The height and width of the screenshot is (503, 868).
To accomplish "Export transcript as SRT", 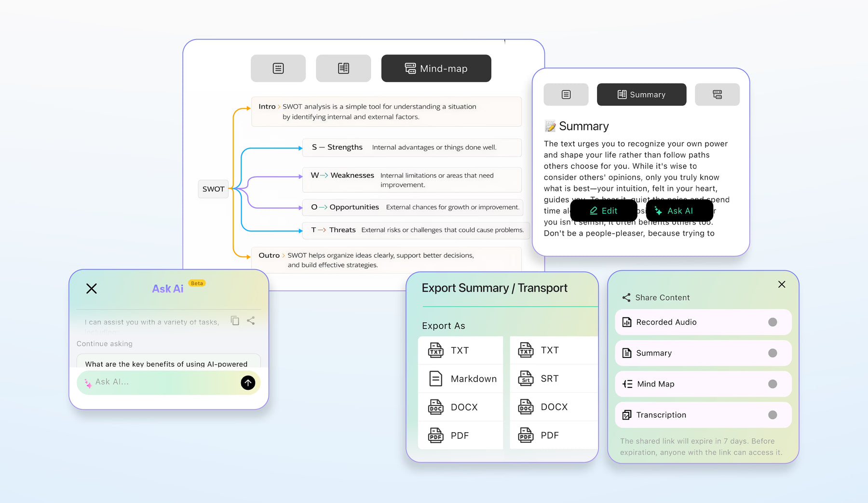I will (x=550, y=379).
